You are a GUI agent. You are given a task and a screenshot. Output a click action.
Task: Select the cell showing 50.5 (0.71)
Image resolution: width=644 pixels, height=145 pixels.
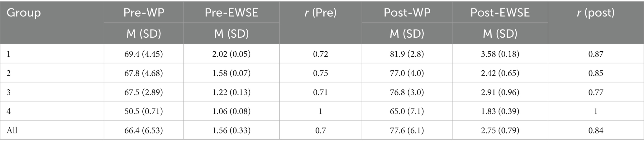coord(144,111)
